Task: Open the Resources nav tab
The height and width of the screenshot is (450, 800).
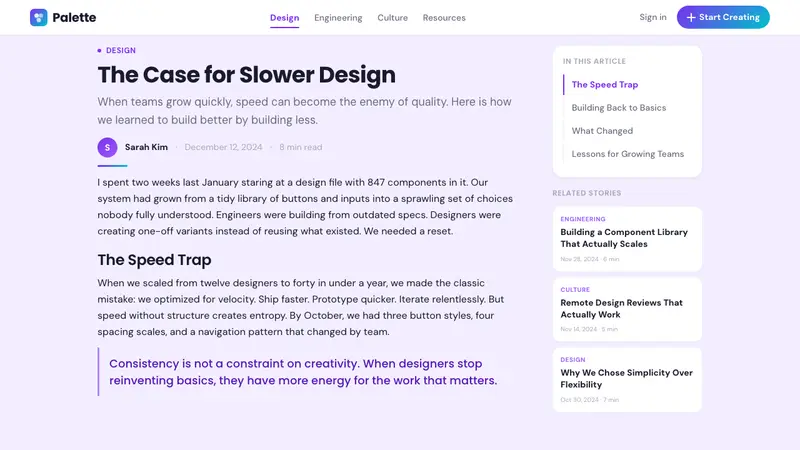Action: [x=444, y=18]
